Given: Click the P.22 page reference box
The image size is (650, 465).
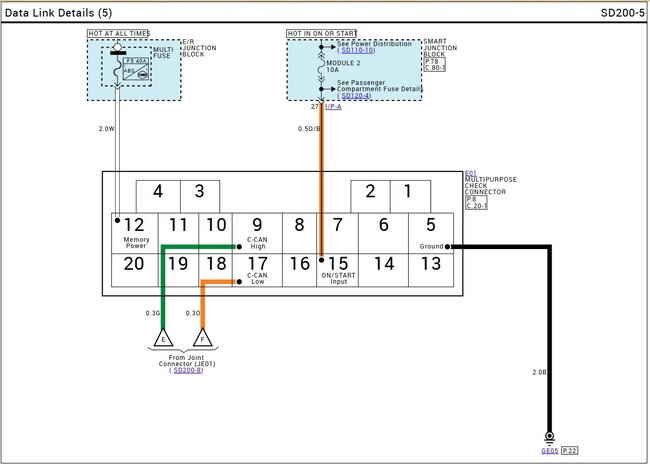Looking at the screenshot, I should pyautogui.click(x=570, y=450).
